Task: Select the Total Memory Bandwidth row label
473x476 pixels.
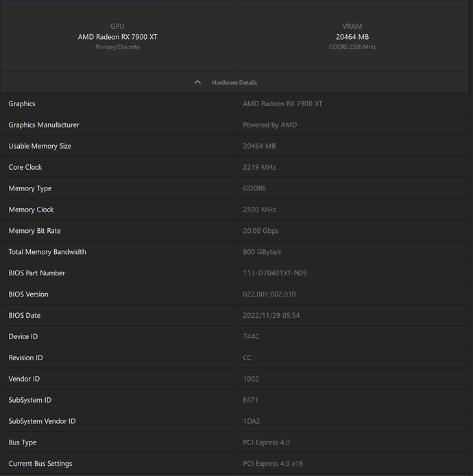Action: pyautogui.click(x=47, y=252)
